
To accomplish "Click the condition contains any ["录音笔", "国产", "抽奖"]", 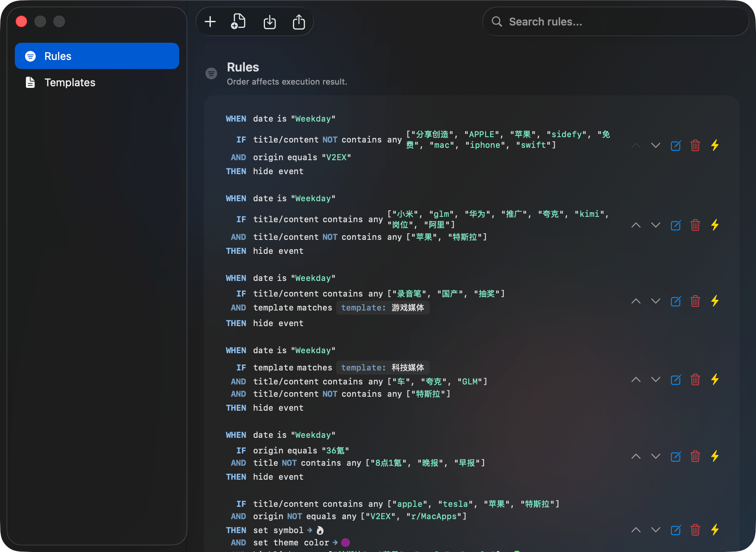I will (x=379, y=294).
